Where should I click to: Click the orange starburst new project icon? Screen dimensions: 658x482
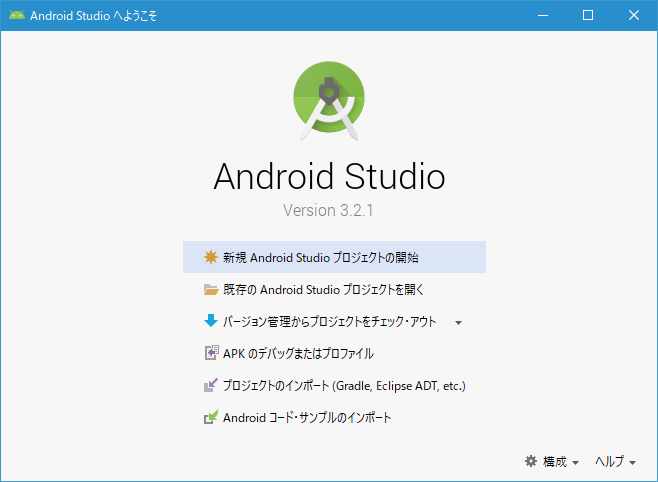[211, 257]
